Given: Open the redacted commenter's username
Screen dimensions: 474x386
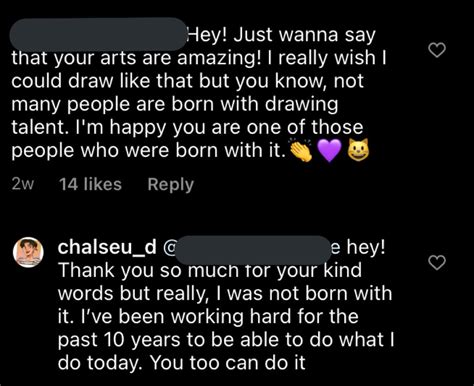Looking at the screenshot, I should (x=98, y=34).
